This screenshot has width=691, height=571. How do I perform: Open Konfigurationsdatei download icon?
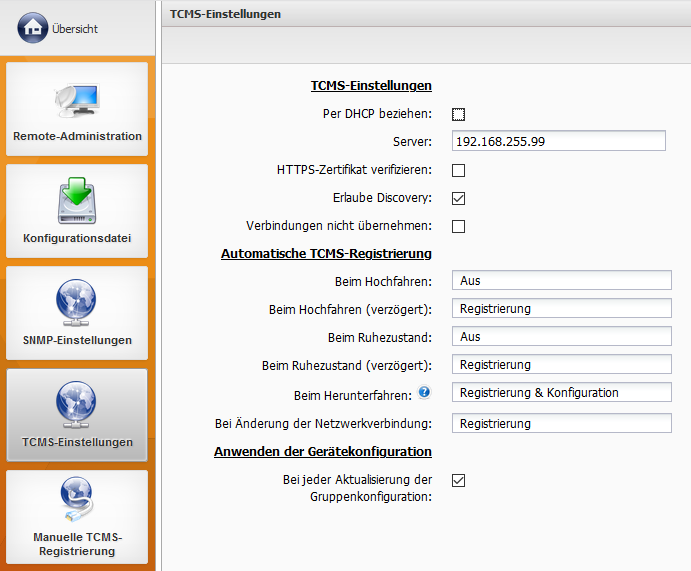(x=77, y=202)
